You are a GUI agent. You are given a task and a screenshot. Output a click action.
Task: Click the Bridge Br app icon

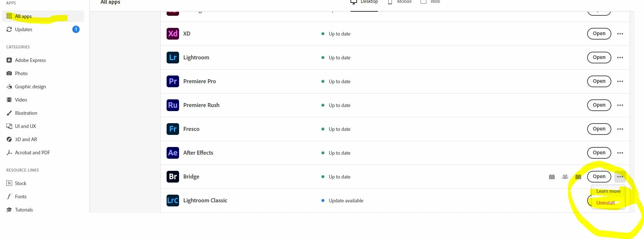coord(173,177)
